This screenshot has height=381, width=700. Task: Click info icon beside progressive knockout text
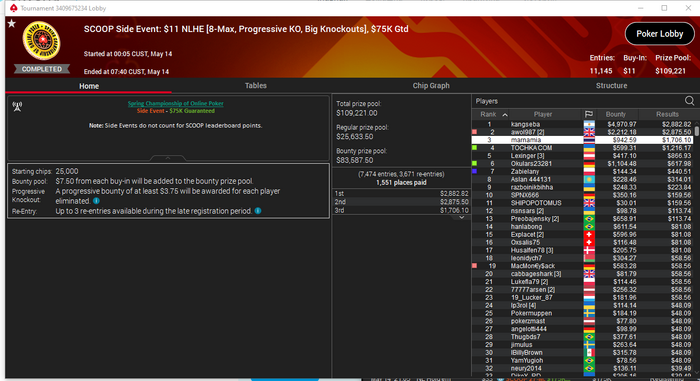tap(96, 201)
